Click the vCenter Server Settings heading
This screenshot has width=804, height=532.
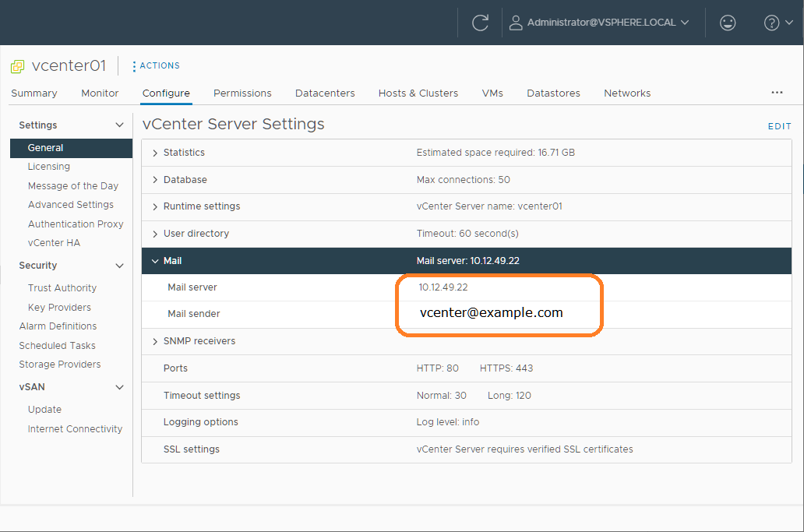233,125
